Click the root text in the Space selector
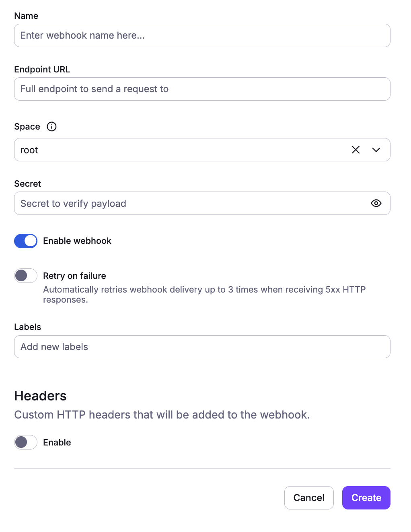 (29, 150)
